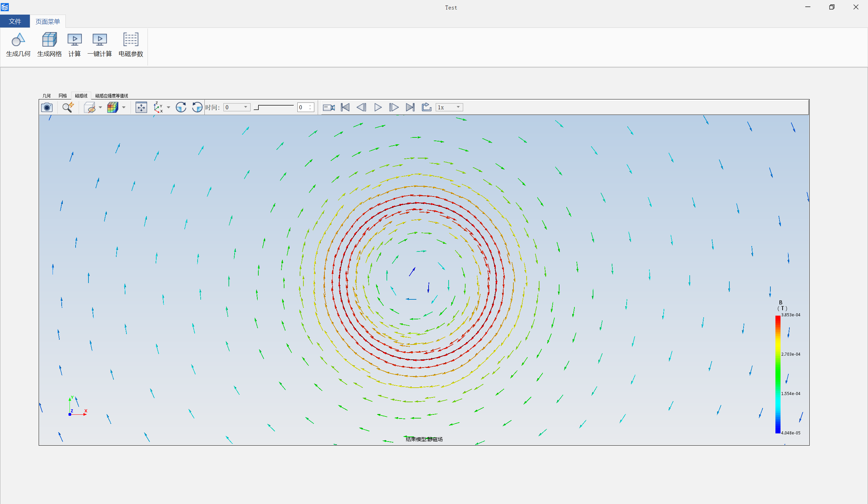The image size is (868, 504).
Task: Toggle the hidden-box visibility icon
Action: pyautogui.click(x=90, y=107)
